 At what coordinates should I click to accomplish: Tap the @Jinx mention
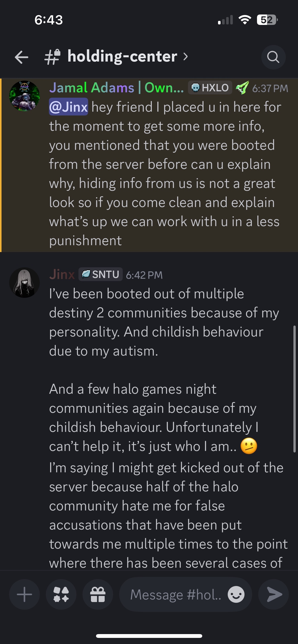[x=69, y=107]
